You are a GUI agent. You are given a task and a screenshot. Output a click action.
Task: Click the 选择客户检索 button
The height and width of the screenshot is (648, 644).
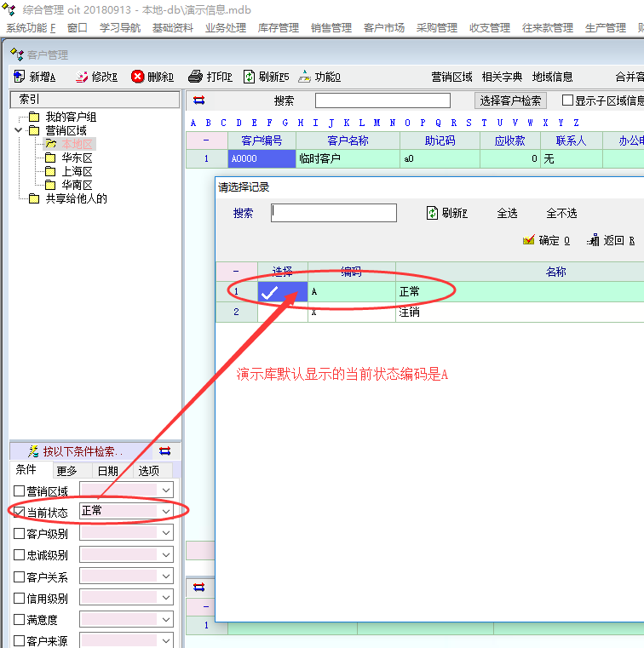click(510, 100)
